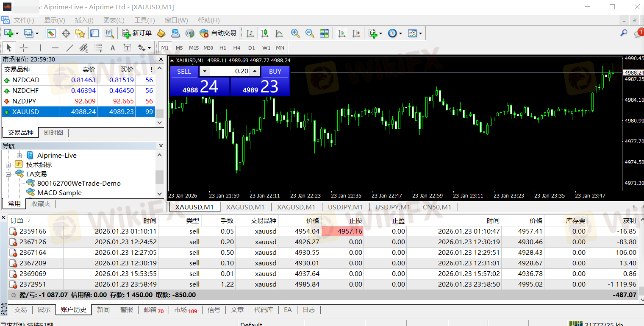The width and height of the screenshot is (644, 326).
Task: Click the tile windows icon
Action: (324, 33)
